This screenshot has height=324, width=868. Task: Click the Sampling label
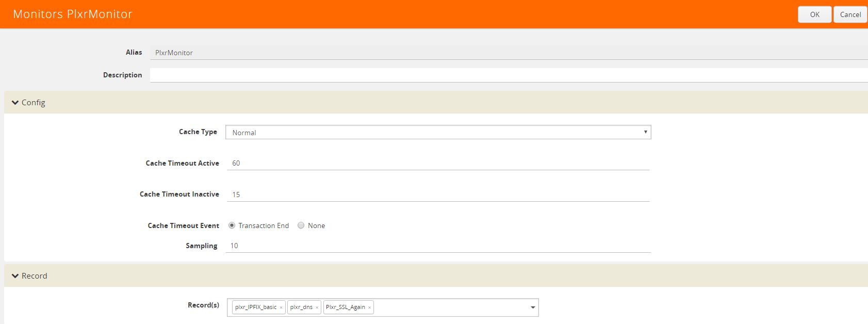point(202,246)
